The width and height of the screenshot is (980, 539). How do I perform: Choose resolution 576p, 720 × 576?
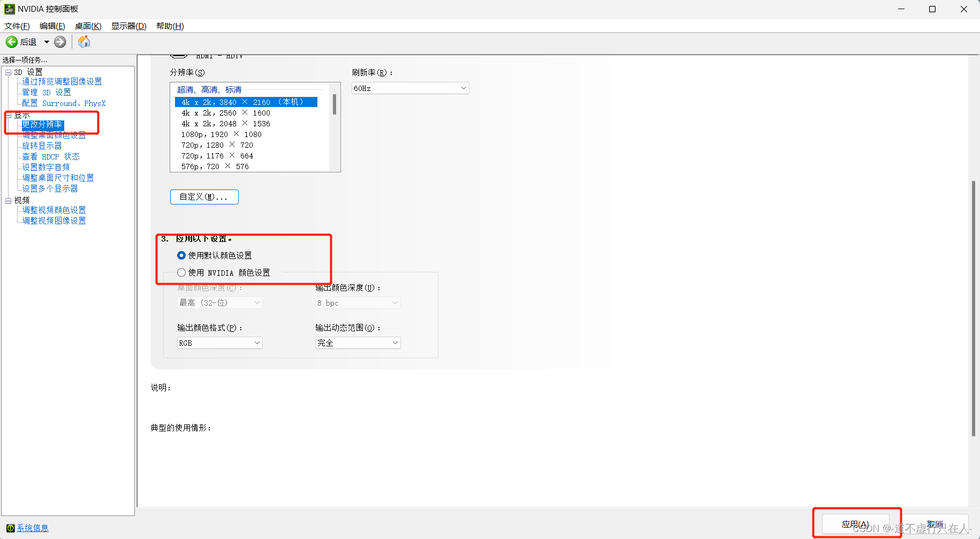tap(215, 166)
